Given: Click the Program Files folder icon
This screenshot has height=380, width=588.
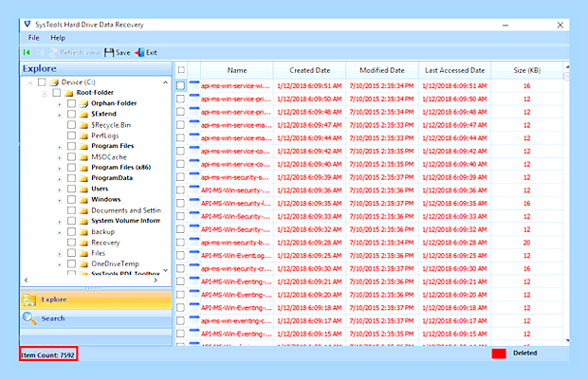Looking at the screenshot, I should click(83, 146).
